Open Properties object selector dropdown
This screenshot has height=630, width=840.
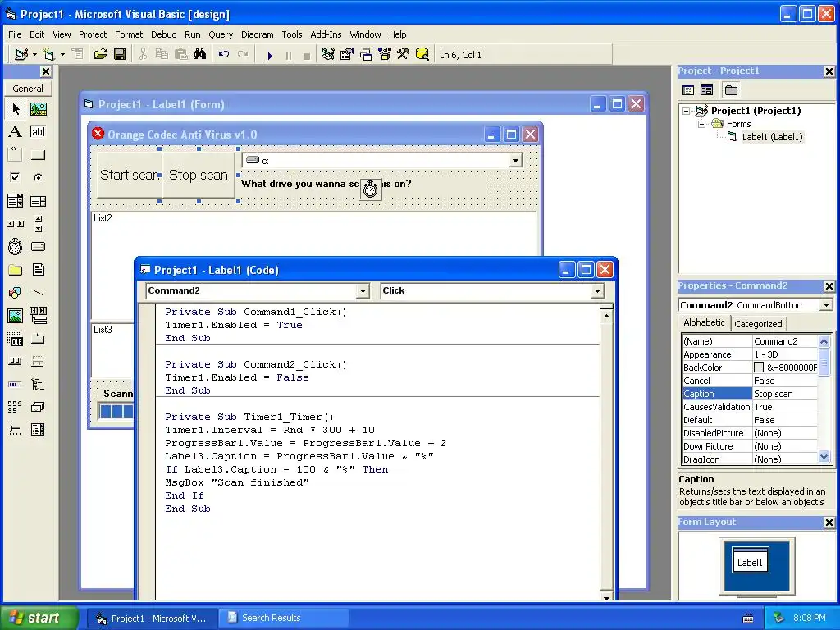tap(826, 305)
